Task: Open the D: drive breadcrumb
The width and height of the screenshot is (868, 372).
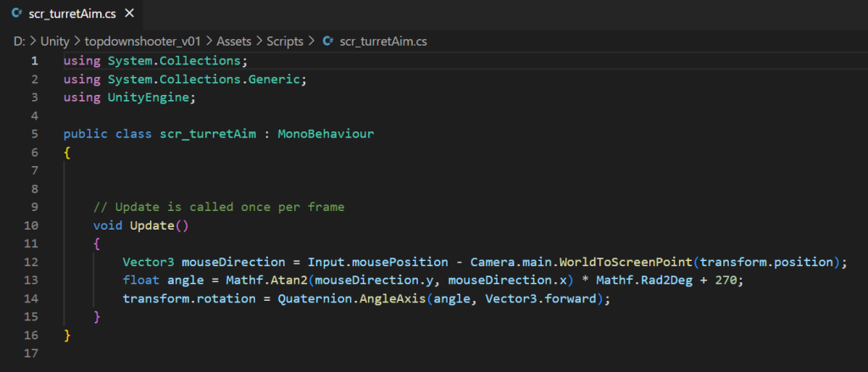Action: click(x=19, y=40)
